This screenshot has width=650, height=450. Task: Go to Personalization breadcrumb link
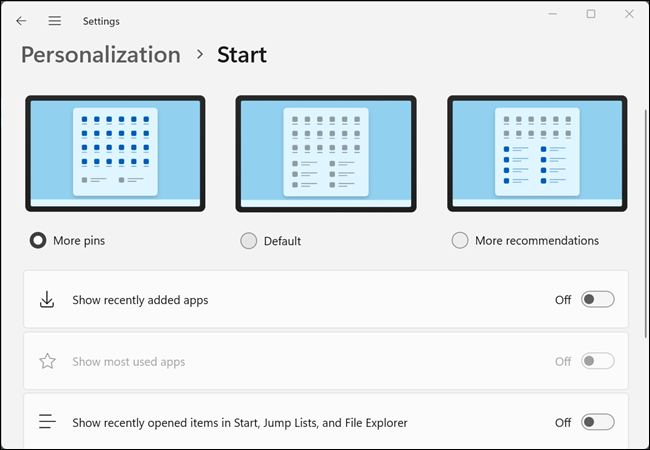click(101, 55)
